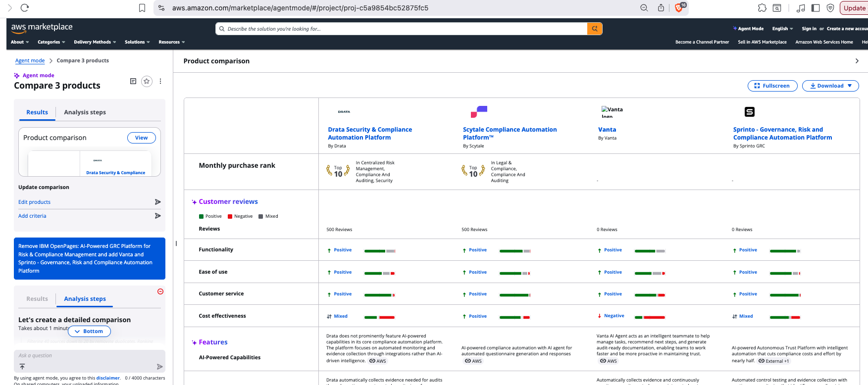Click the bookmark icon in address bar
The image size is (868, 385).
coord(142,8)
